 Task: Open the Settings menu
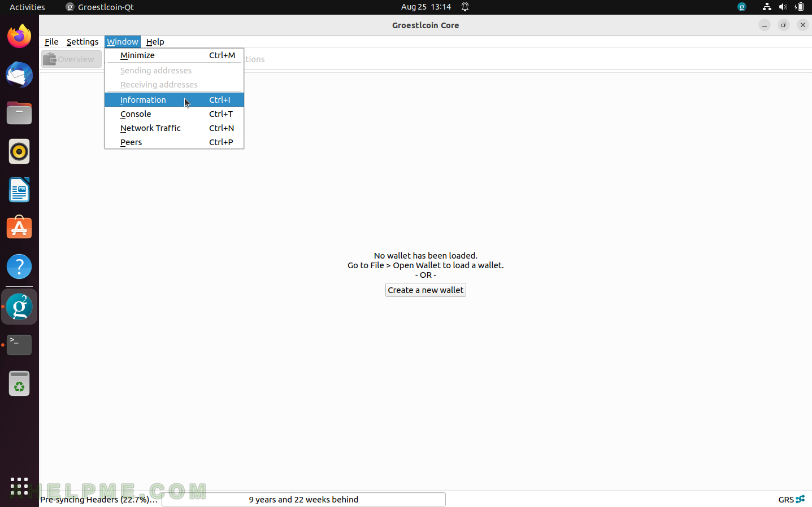pos(82,42)
